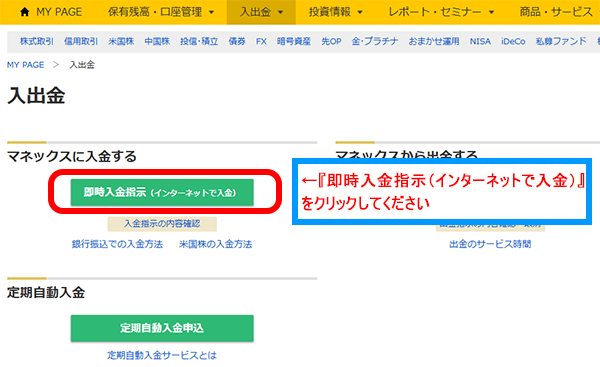Select the 入出金 top menu tab
Image resolution: width=600 pixels, height=367 pixels.
pyautogui.click(x=261, y=12)
